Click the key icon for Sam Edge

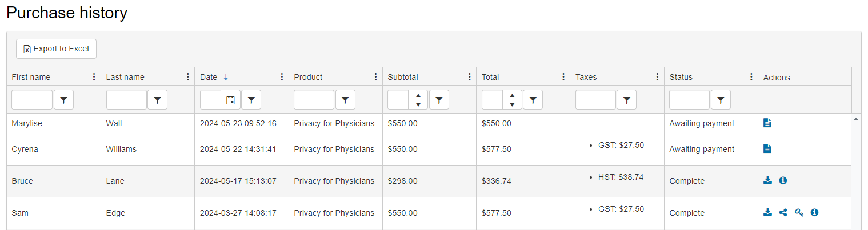[799, 212]
